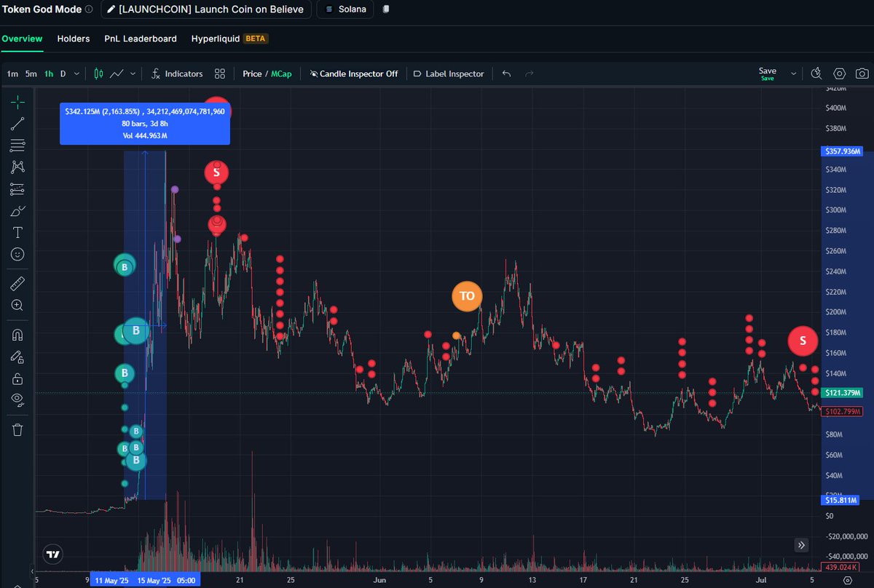Select the Solana chain button

tap(345, 9)
